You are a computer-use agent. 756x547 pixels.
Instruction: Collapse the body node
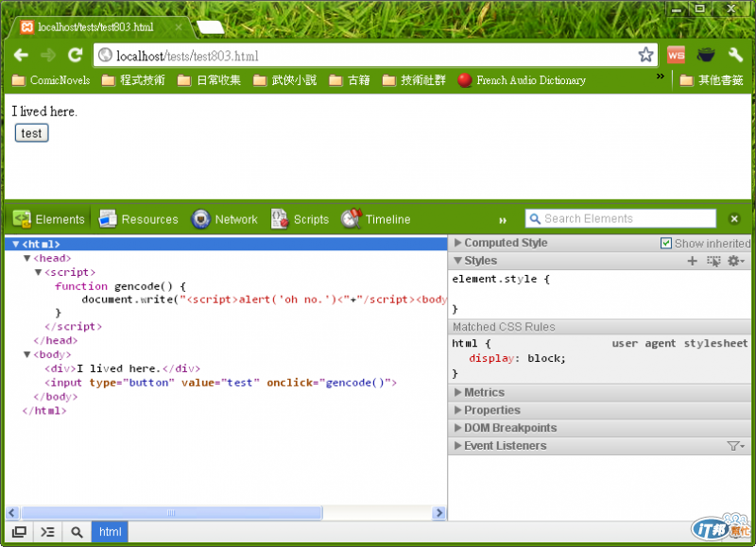tap(27, 354)
